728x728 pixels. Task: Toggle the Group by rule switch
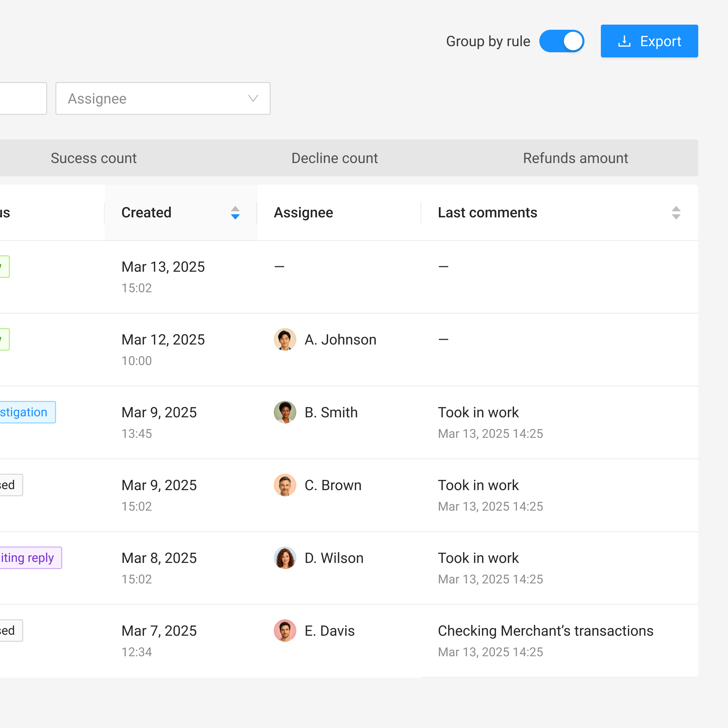pos(562,41)
